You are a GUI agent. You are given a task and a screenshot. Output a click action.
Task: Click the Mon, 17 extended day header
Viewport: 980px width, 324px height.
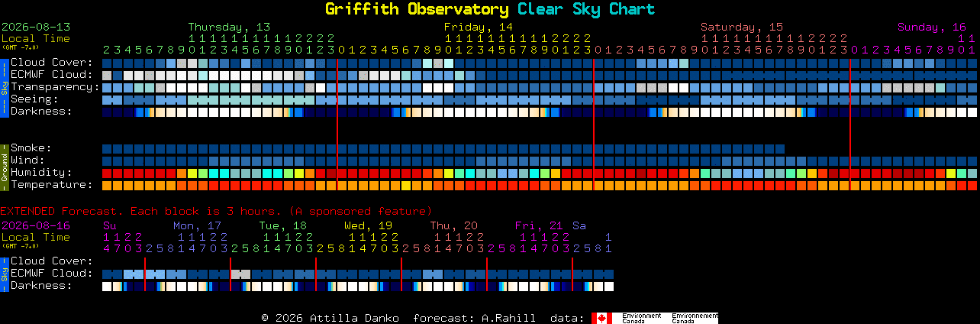[x=197, y=225]
